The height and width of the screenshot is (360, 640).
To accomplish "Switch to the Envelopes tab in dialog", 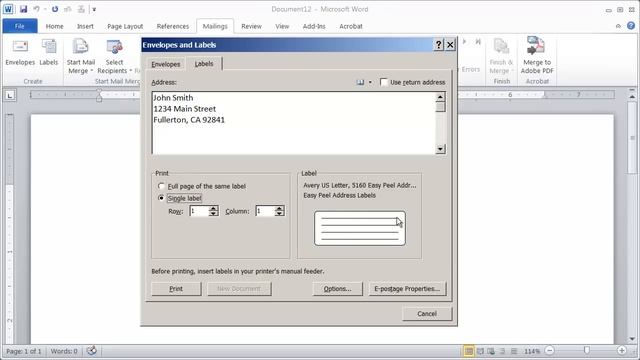I will coord(166,64).
